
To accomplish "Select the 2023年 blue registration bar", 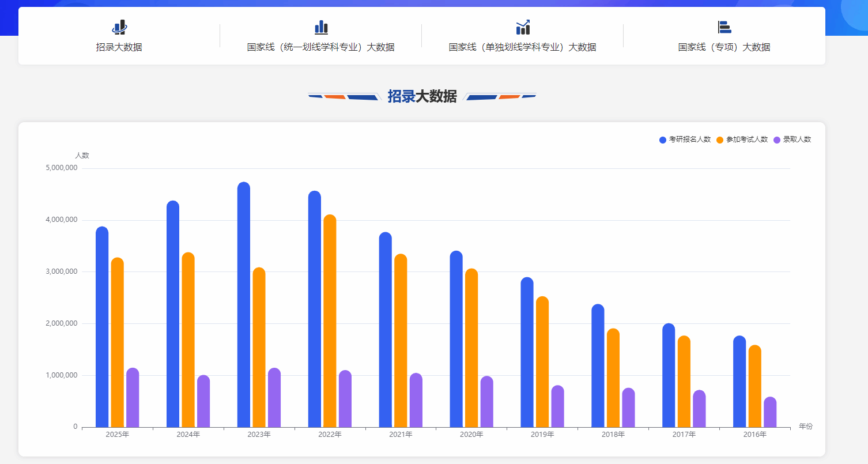I will point(244,305).
